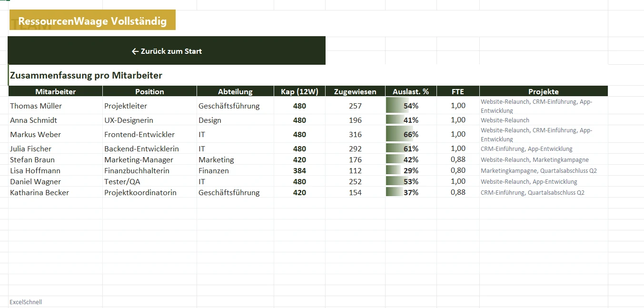Click the 'Zurück zum Start' button
This screenshot has width=644, height=308.
(x=167, y=51)
